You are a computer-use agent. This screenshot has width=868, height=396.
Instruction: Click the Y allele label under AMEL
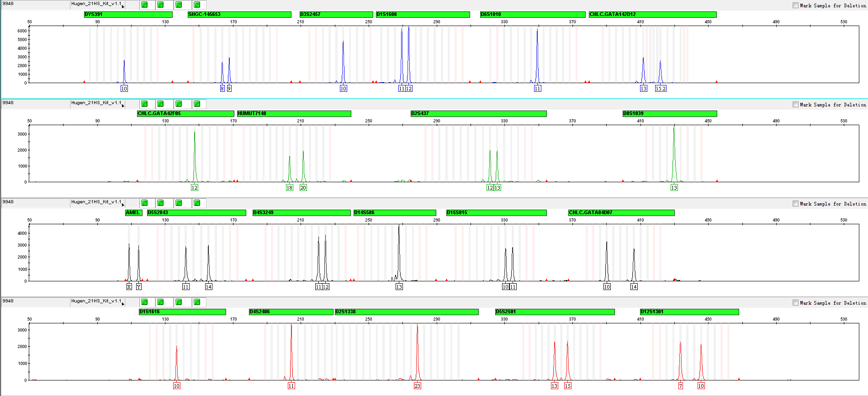138,287
